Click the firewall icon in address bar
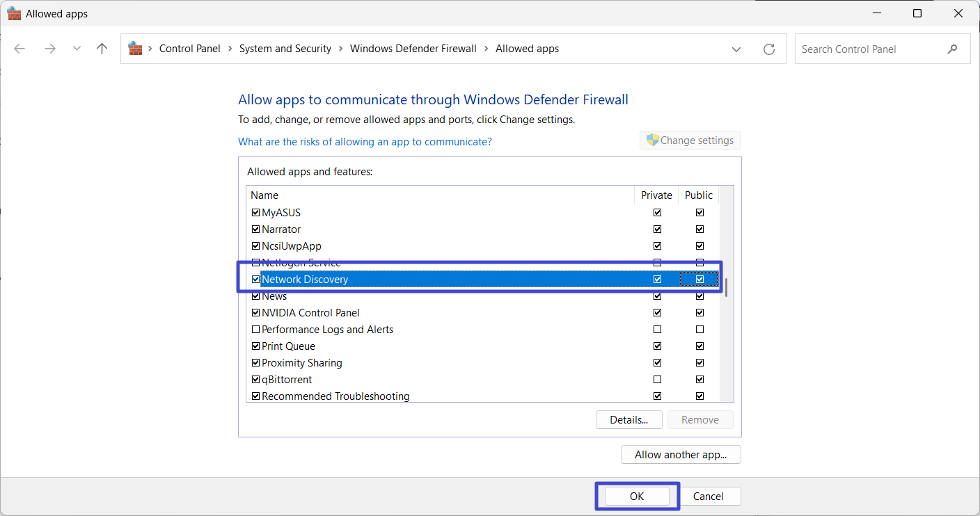 pos(135,49)
